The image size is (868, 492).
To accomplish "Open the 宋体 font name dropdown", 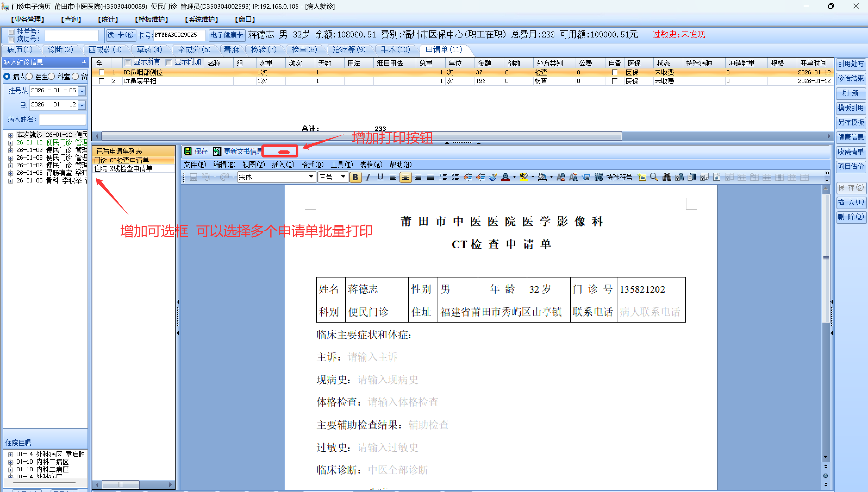I will (x=311, y=177).
